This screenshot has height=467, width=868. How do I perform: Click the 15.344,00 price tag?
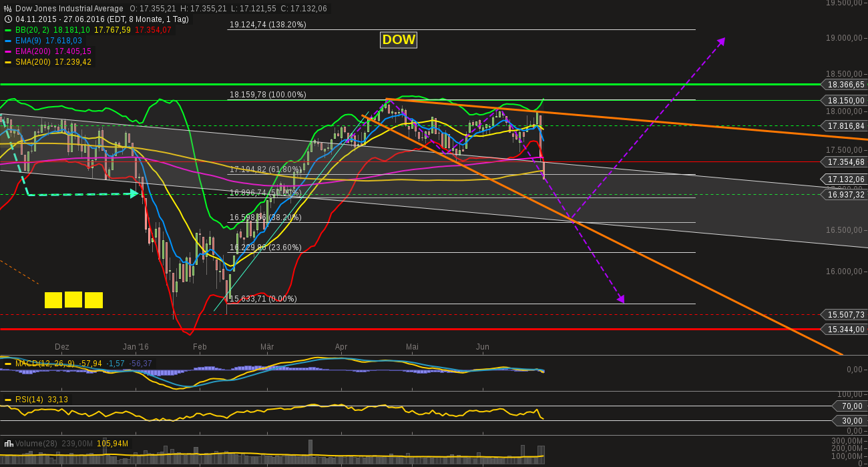point(845,330)
